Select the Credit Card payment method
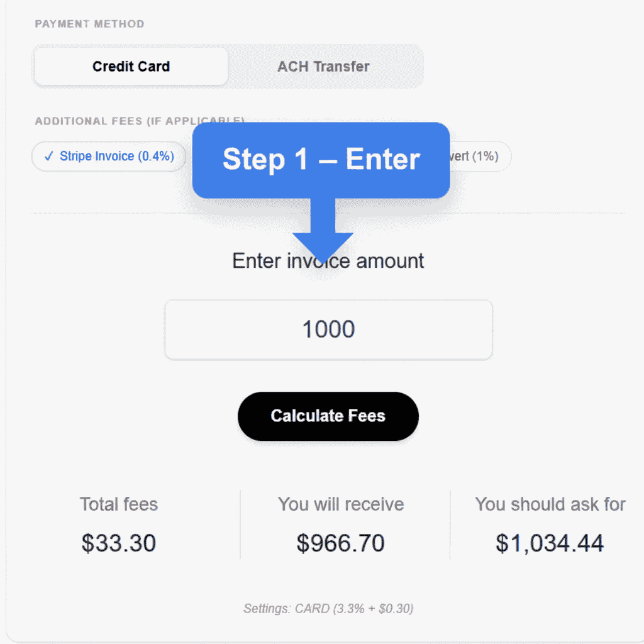Image resolution: width=644 pixels, height=644 pixels. pos(131,66)
